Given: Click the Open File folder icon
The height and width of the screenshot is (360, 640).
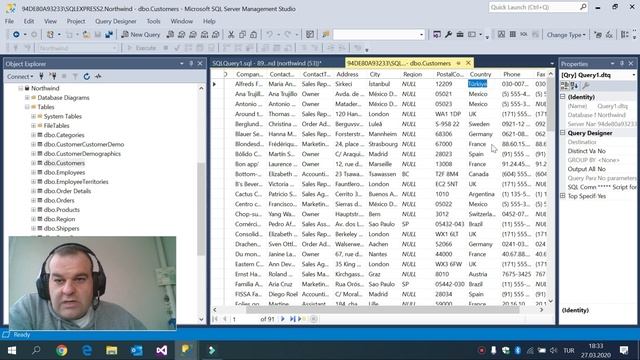Looking at the screenshot, I should pyautogui.click(x=86, y=35).
